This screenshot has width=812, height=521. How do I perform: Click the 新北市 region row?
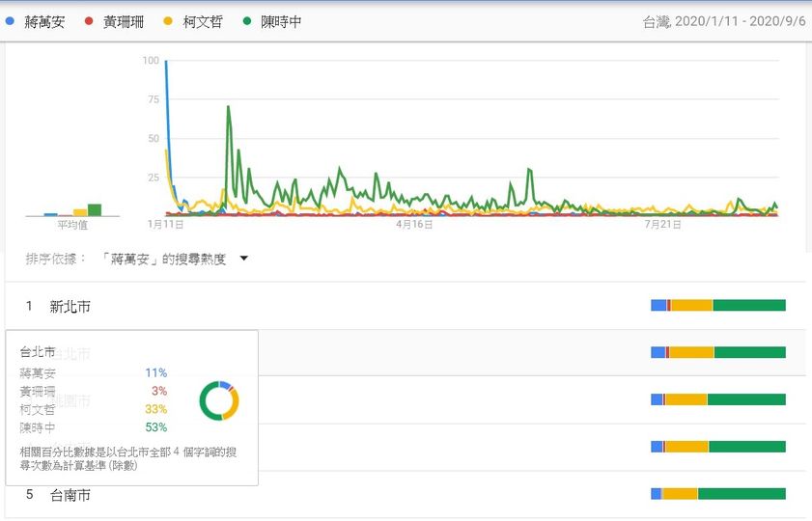(406, 306)
